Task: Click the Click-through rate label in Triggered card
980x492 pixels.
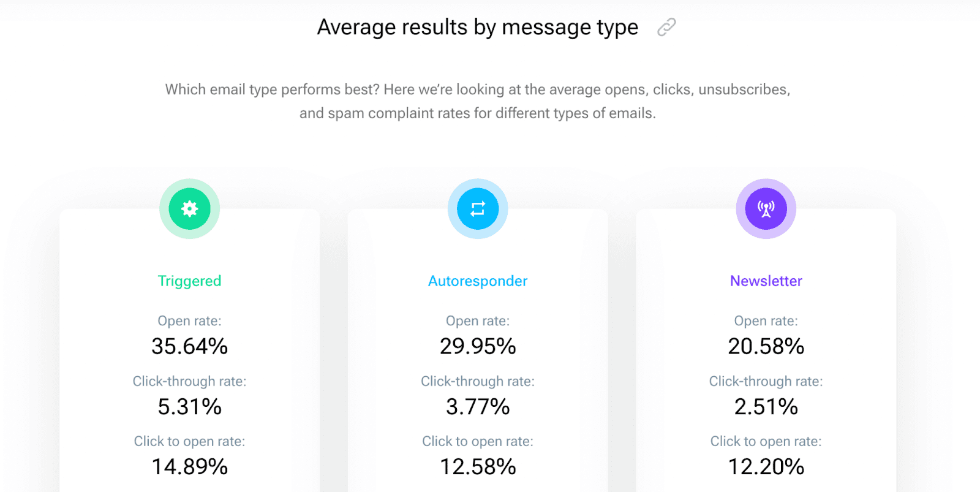Action: (x=190, y=381)
